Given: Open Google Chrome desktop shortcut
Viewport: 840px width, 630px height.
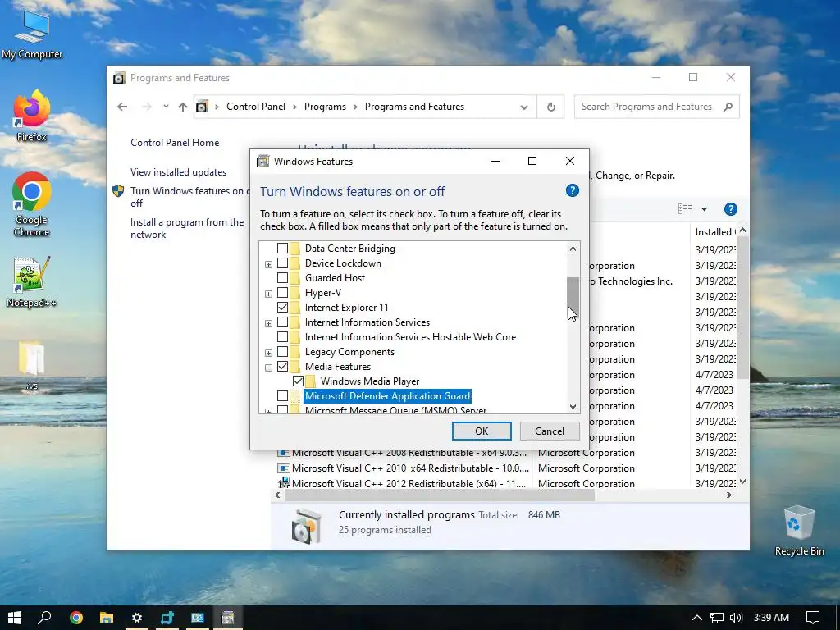Looking at the screenshot, I should click(32, 203).
